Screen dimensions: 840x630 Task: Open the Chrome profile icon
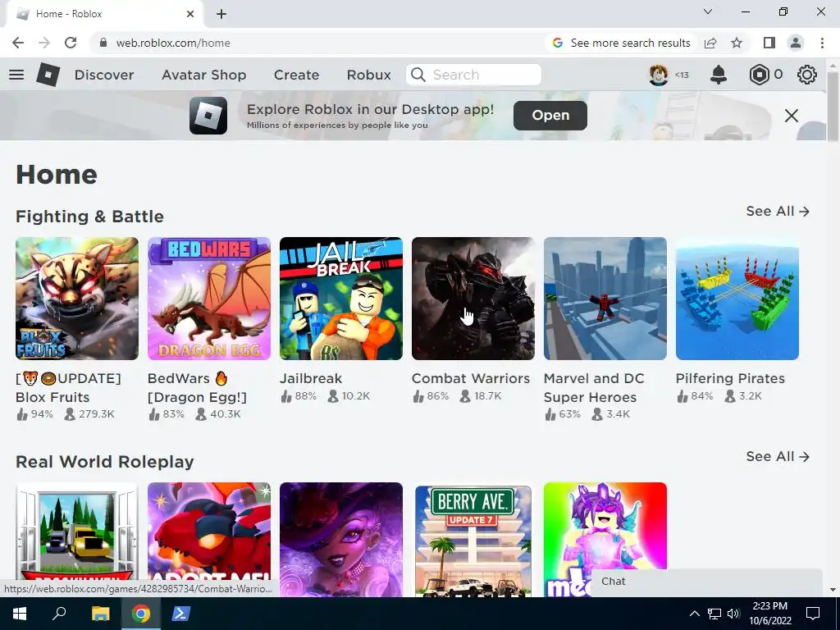796,43
